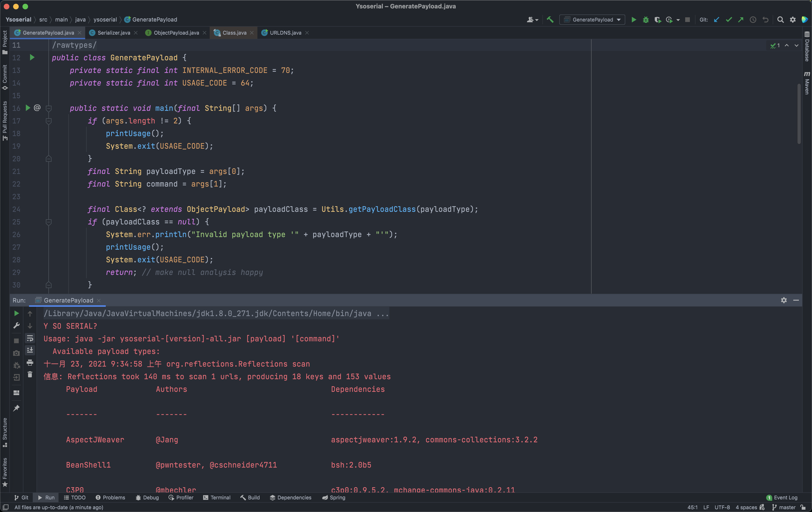
Task: Open the Event Log
Action: click(782, 497)
